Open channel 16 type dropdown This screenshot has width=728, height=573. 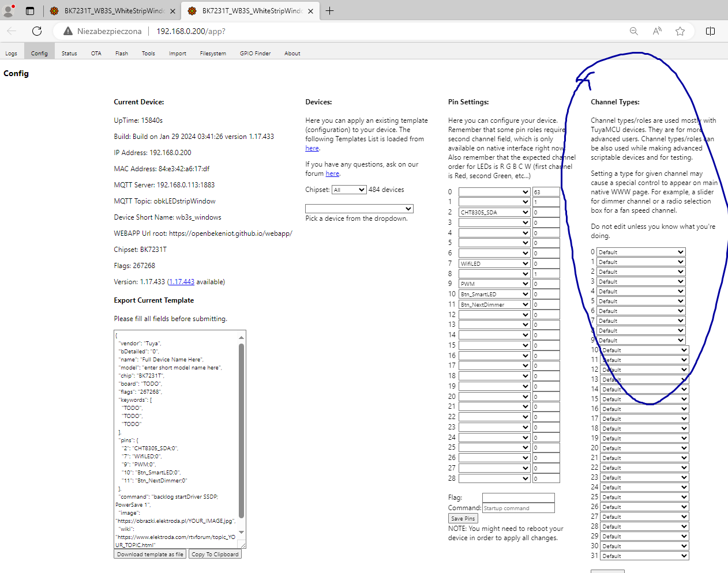pos(644,409)
